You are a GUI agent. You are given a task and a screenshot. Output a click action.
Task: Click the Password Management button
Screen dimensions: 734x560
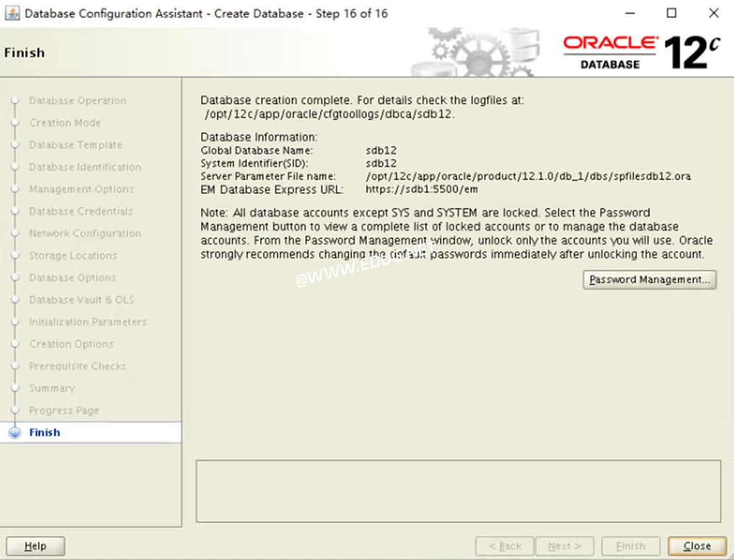coord(649,280)
